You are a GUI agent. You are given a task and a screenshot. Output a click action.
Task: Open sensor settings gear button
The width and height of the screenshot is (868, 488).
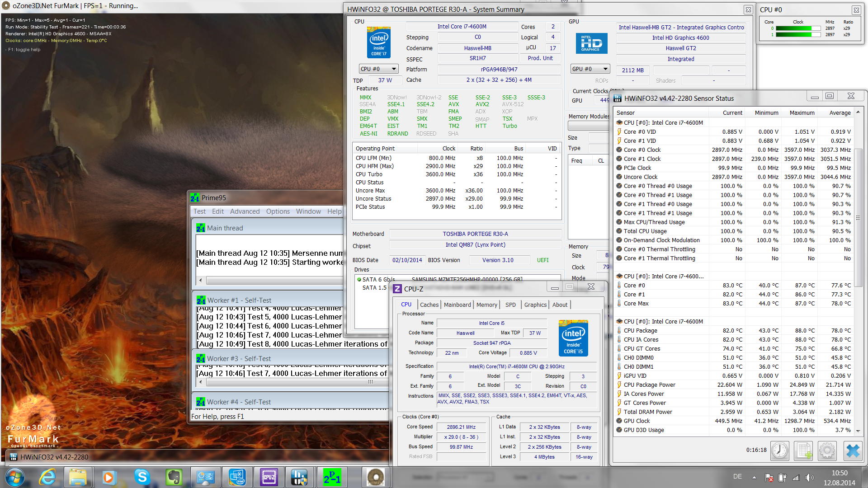[x=827, y=450]
